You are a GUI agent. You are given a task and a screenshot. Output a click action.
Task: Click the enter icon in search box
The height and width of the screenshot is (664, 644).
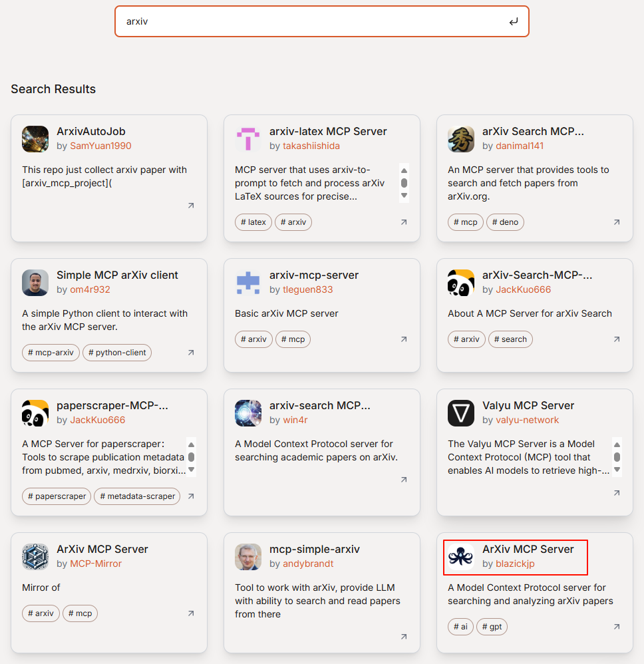pyautogui.click(x=513, y=22)
